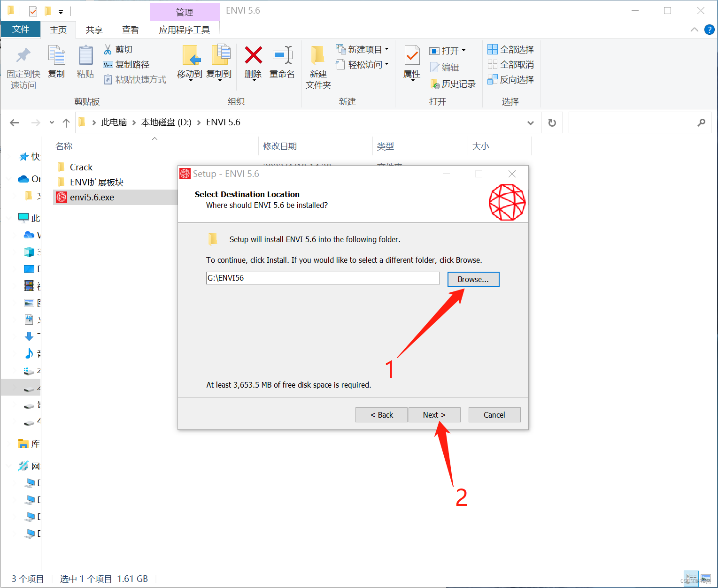Sort by 名称 column header
Screen dimensions: 718x588
click(x=64, y=146)
